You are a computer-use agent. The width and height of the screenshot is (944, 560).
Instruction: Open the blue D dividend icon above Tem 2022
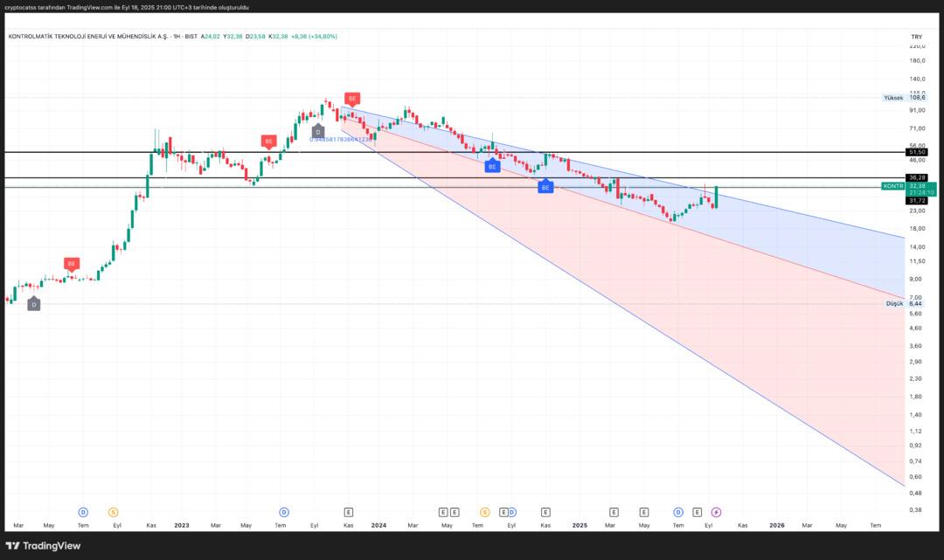83,513
